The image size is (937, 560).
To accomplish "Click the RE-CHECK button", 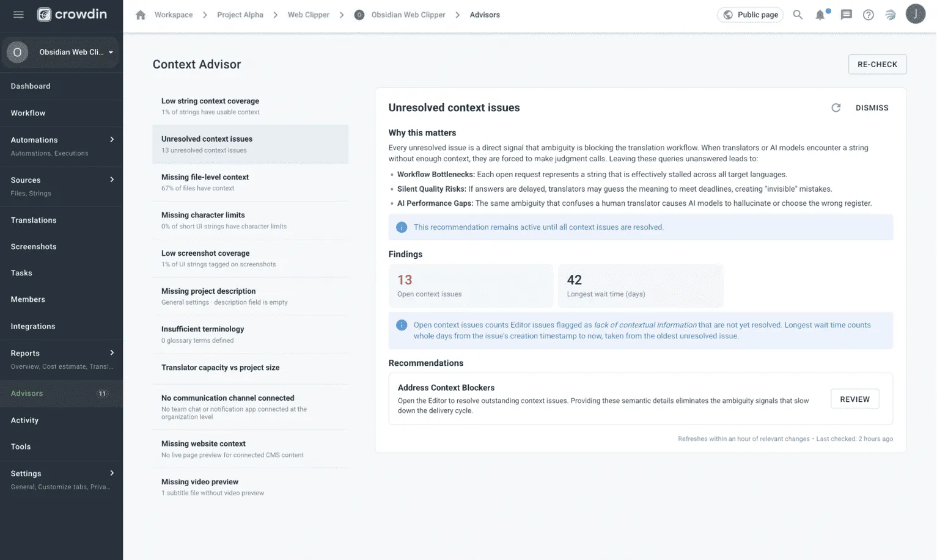I will (x=877, y=64).
